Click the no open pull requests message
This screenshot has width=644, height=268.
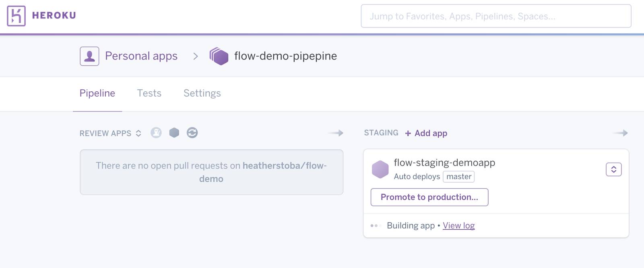(x=211, y=172)
